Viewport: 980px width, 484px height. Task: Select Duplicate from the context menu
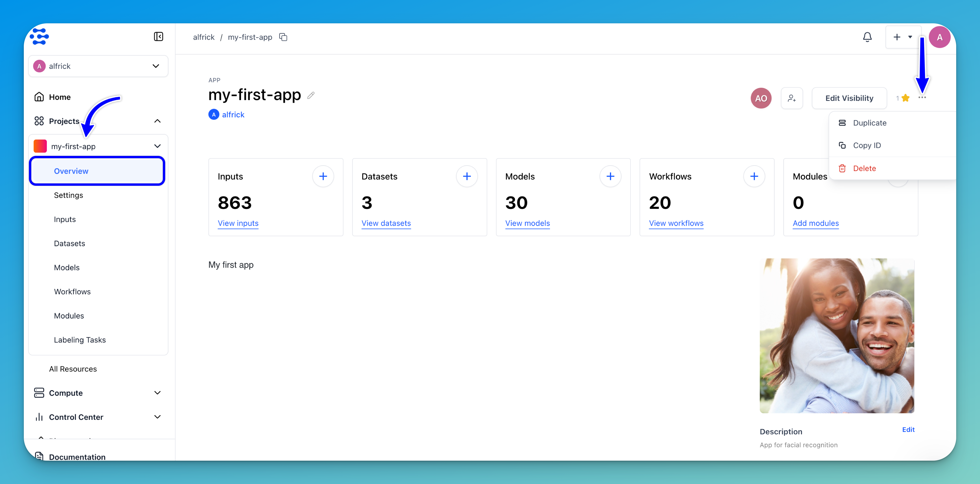pos(869,123)
